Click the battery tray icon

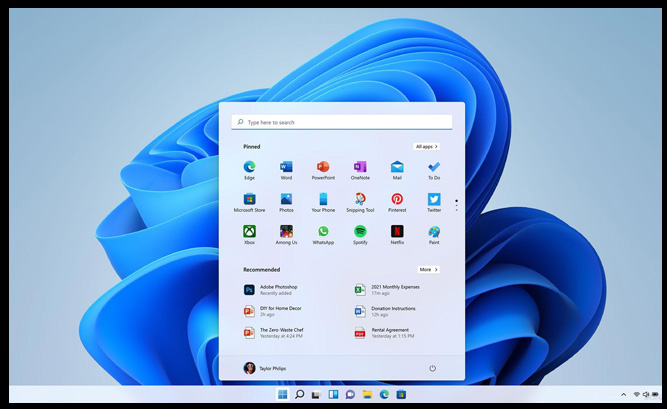[x=656, y=395]
